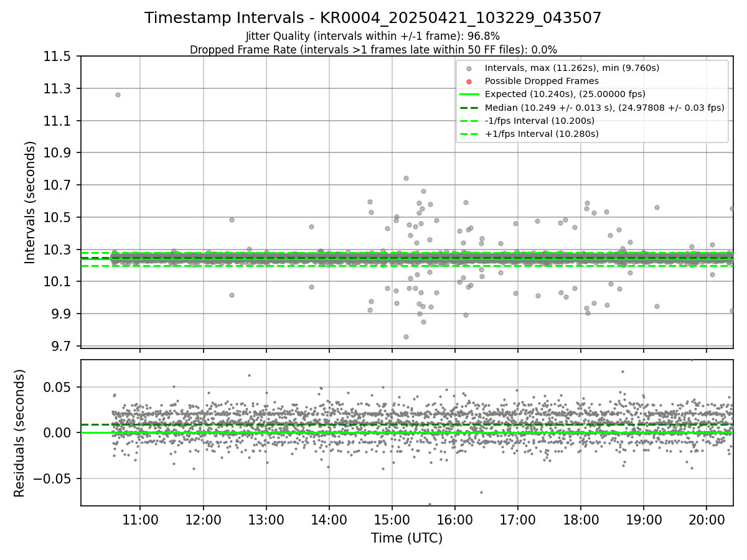Click the y-axis tick label '11.3'
This screenshot has width=747, height=560.
coord(58,88)
